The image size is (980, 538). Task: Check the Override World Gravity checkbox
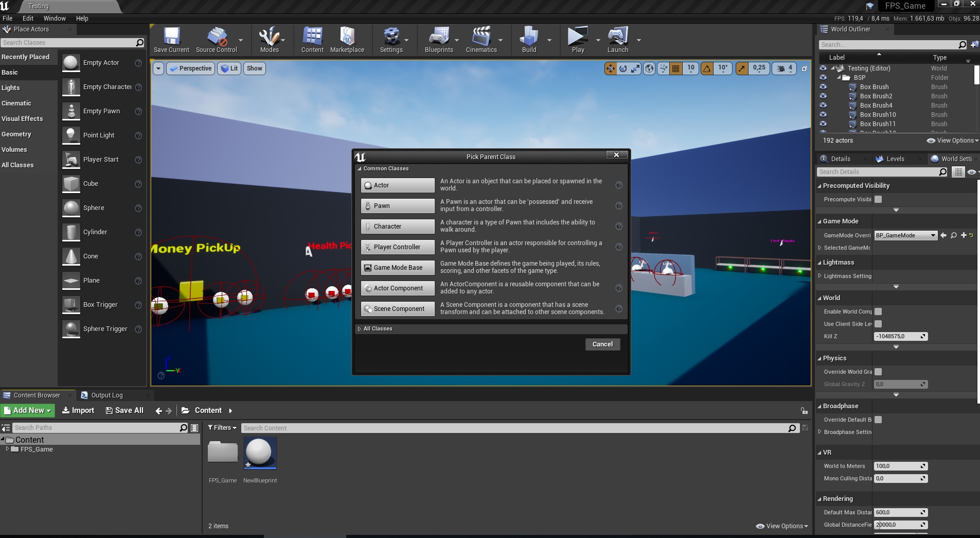(x=878, y=372)
